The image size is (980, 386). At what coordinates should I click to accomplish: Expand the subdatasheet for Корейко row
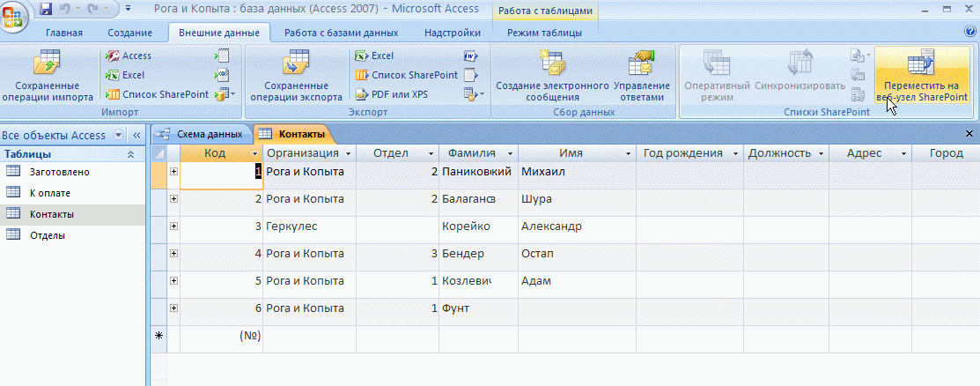(x=173, y=226)
